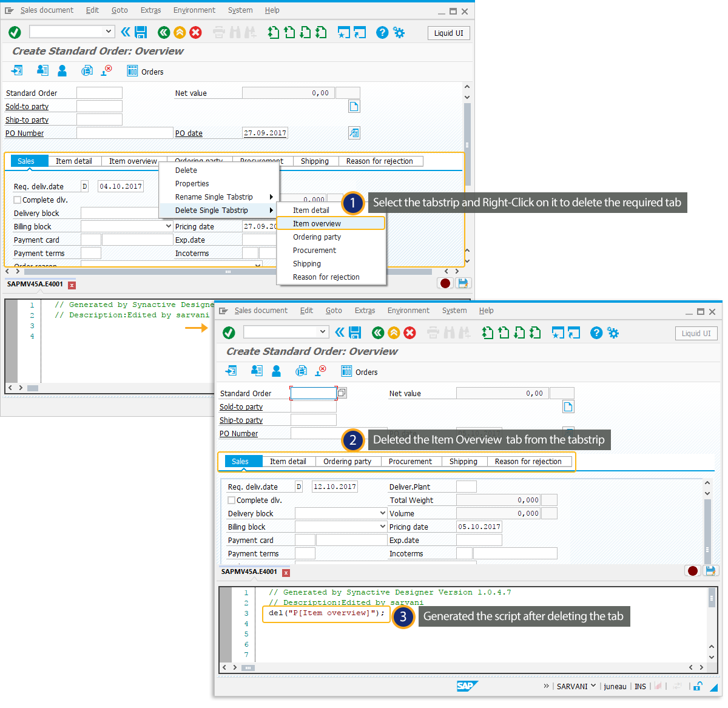Click the Liquid UI button in front window
Image resolution: width=728 pixels, height=708 pixels.
696,333
